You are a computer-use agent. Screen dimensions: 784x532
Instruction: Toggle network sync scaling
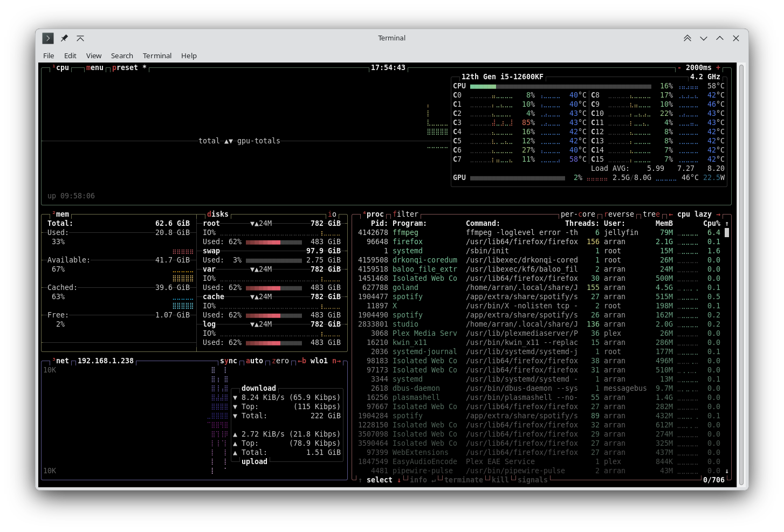(x=229, y=361)
